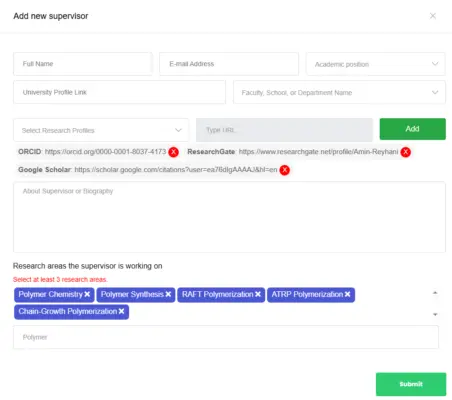Open the Academic position dropdown

point(376,64)
